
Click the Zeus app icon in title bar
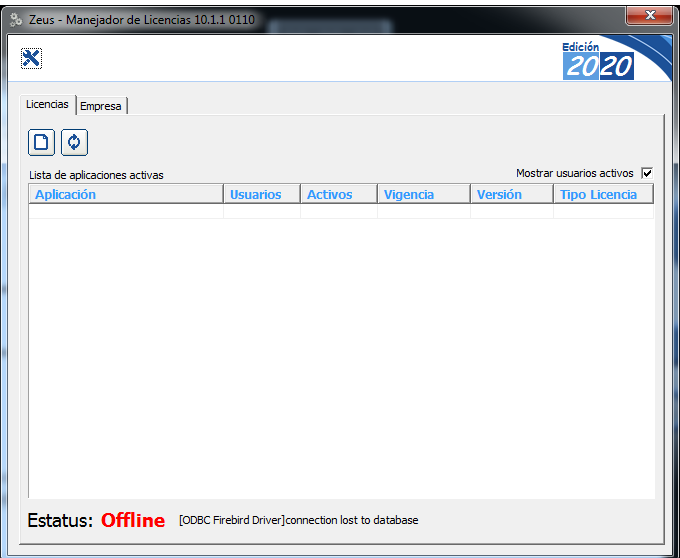click(x=16, y=19)
